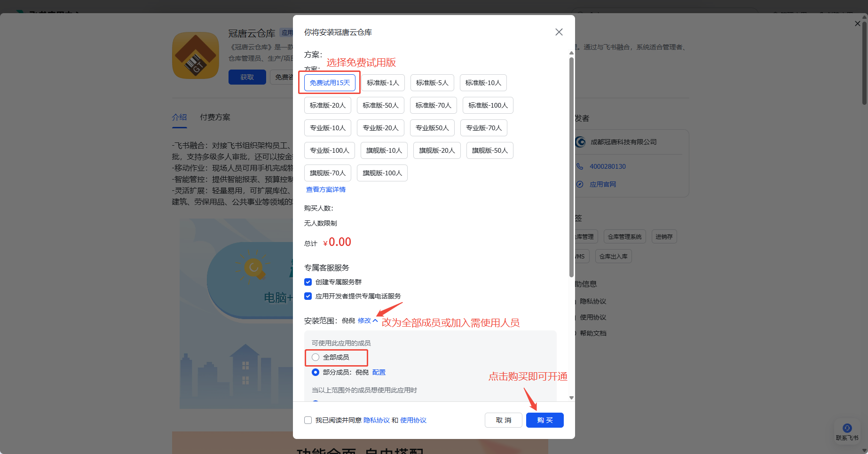The width and height of the screenshot is (868, 454).
Task: Click the 仓库出入库 tag
Action: click(x=613, y=256)
